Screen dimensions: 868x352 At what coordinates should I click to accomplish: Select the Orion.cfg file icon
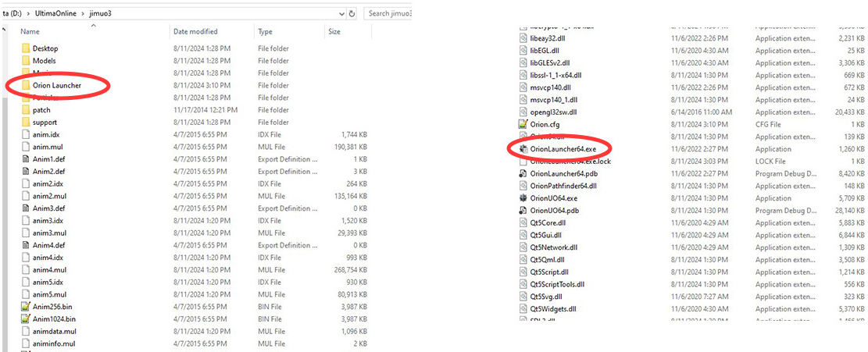[524, 124]
